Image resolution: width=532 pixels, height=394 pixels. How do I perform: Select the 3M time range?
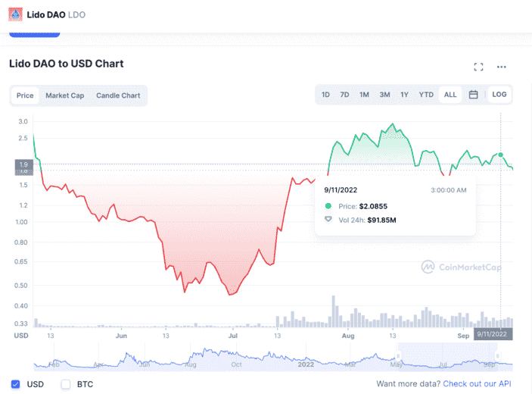point(384,95)
